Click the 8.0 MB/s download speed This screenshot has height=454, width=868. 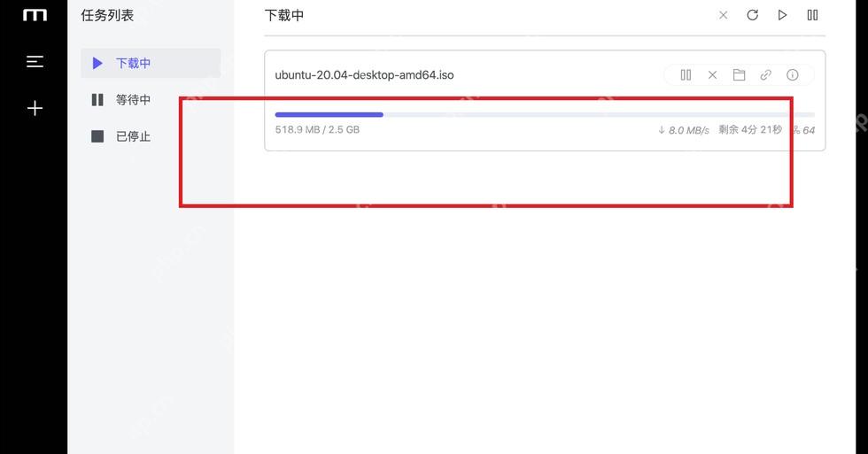684,130
